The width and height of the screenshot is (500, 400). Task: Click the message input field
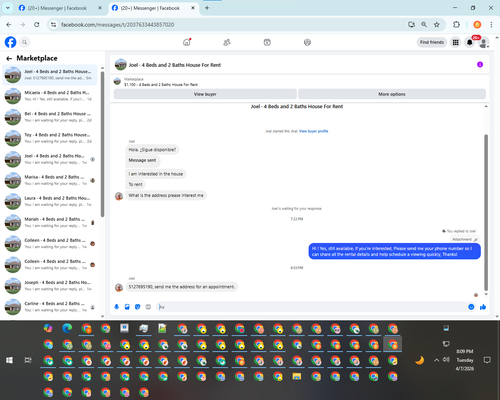pos(312,307)
